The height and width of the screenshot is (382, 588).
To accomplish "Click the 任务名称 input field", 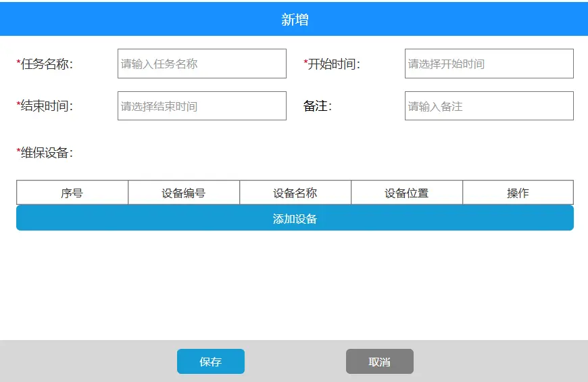I will pos(201,64).
